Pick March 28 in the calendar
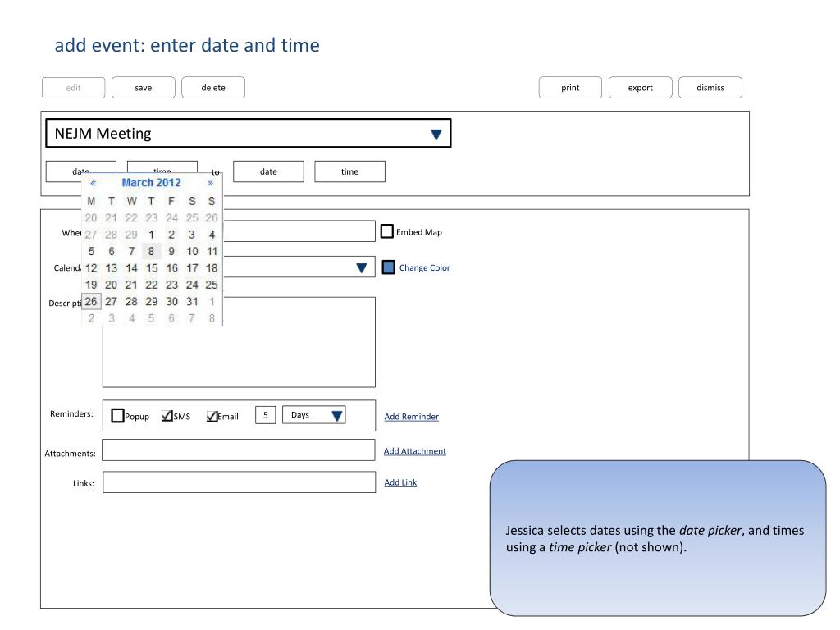This screenshot has width=840, height=630. tap(131, 302)
